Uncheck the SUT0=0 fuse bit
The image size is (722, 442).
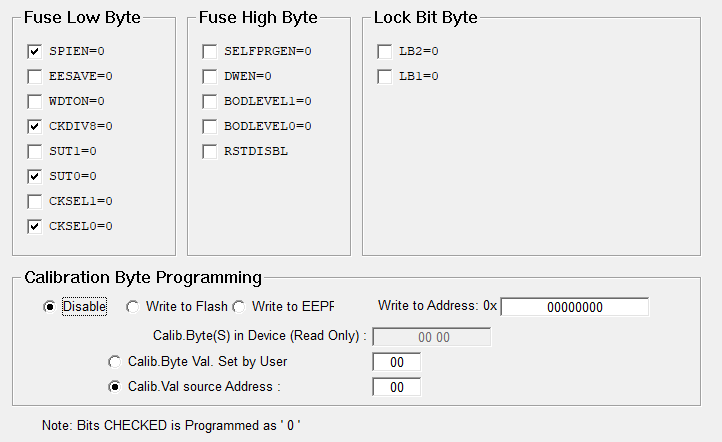(x=35, y=176)
